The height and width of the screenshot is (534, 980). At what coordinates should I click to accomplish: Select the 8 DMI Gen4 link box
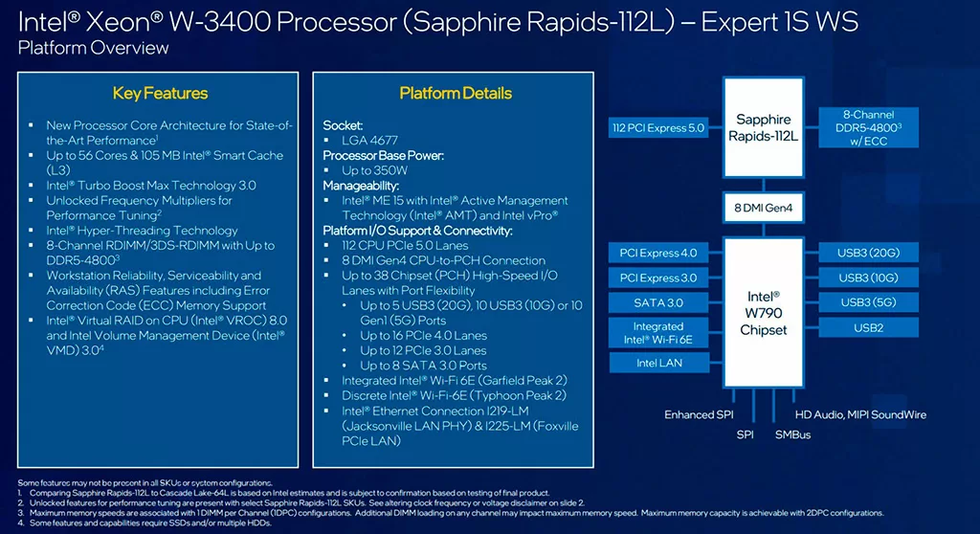pos(763,208)
